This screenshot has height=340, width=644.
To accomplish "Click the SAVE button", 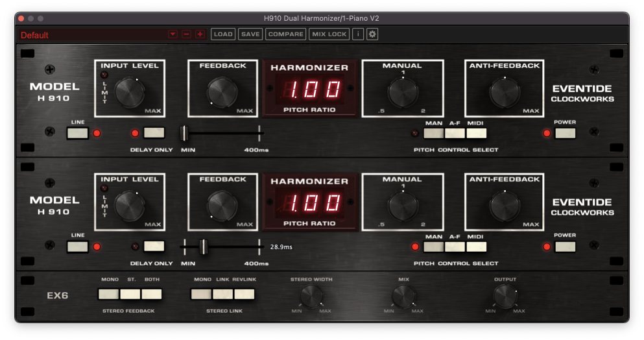I will click(x=250, y=34).
